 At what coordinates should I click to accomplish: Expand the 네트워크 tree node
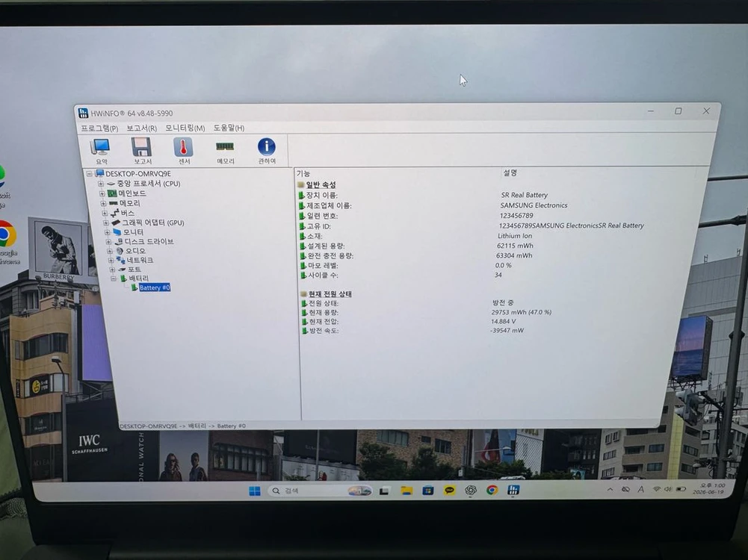pos(111,261)
